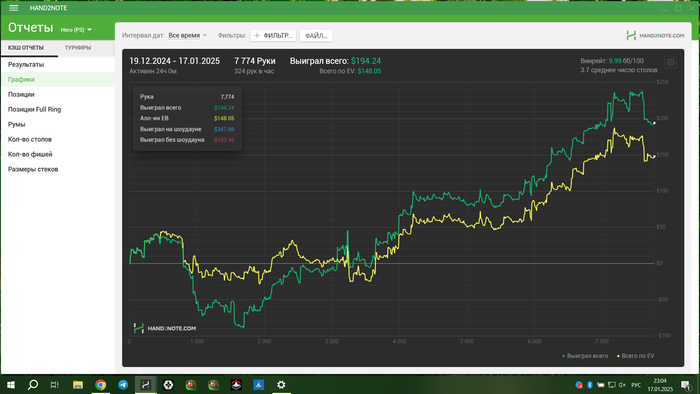Switch to the 'ТУРНИРЫ' tab
Viewport: 700px width, 394px height.
78,48
